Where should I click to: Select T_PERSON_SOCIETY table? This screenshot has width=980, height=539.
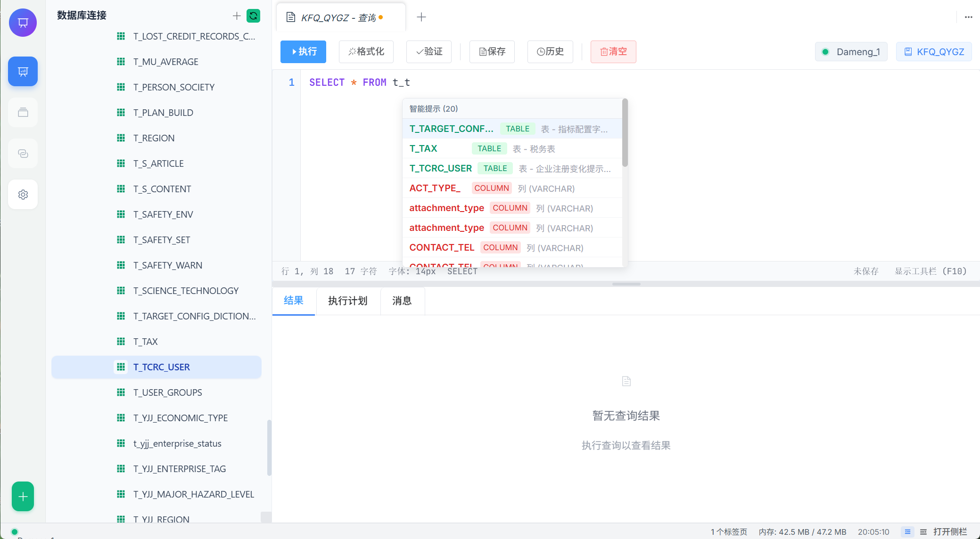tap(156, 87)
